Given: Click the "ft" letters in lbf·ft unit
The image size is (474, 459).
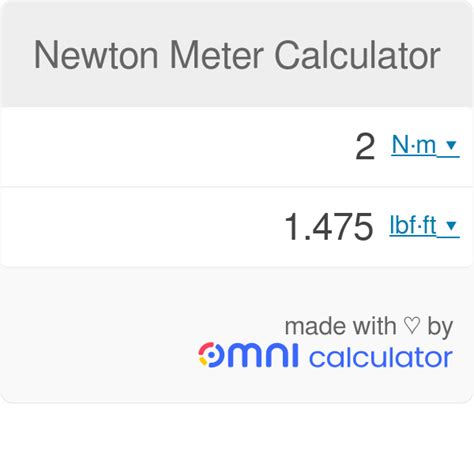Looking at the screenshot, I should tap(428, 225).
